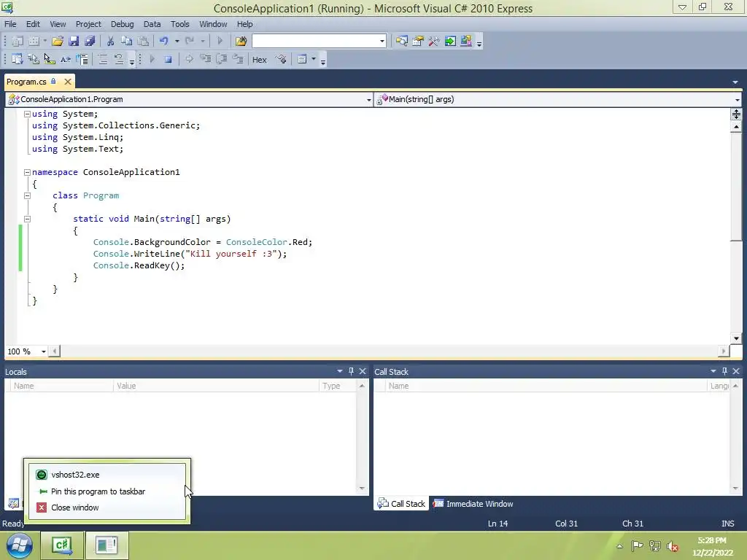The width and height of the screenshot is (747, 560).
Task: Open the 100 % zoom dropdown
Action: [x=43, y=351]
